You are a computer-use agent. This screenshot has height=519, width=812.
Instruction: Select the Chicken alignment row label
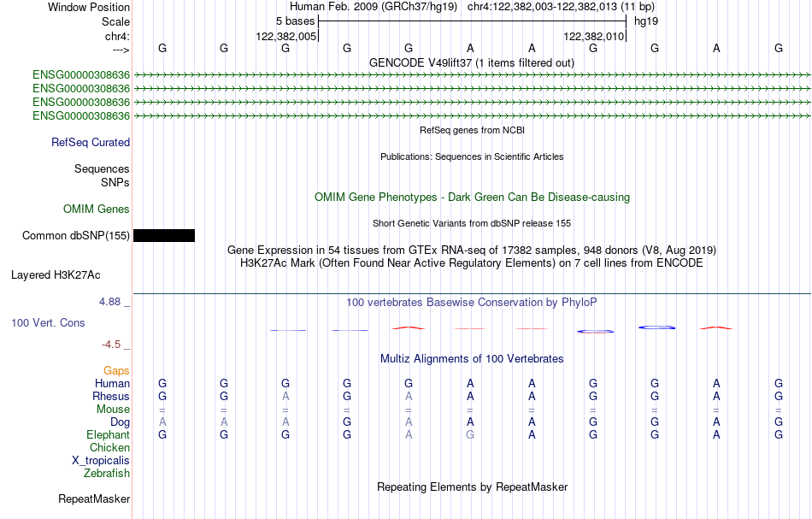click(x=109, y=447)
